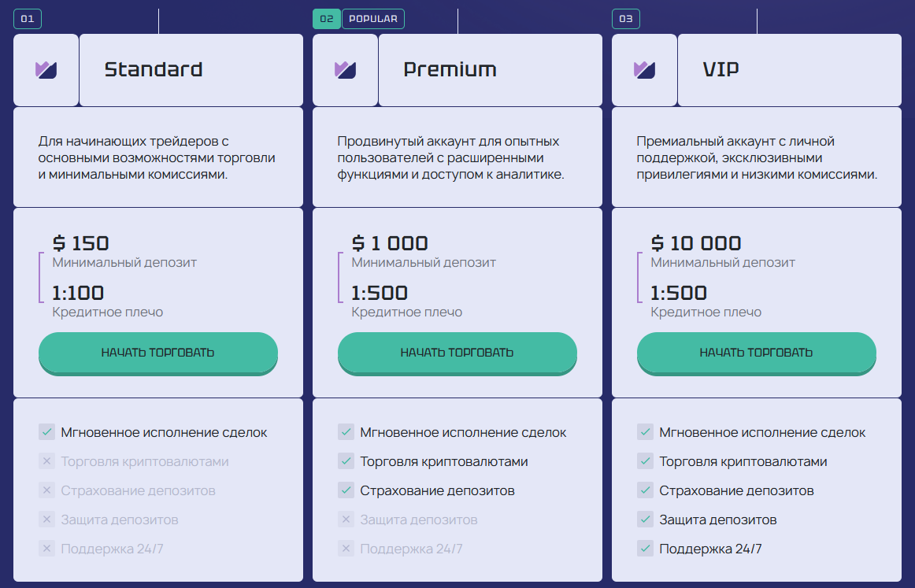Viewport: 915px width, 588px height.
Task: Select the Premium plan title
Action: 450,70
